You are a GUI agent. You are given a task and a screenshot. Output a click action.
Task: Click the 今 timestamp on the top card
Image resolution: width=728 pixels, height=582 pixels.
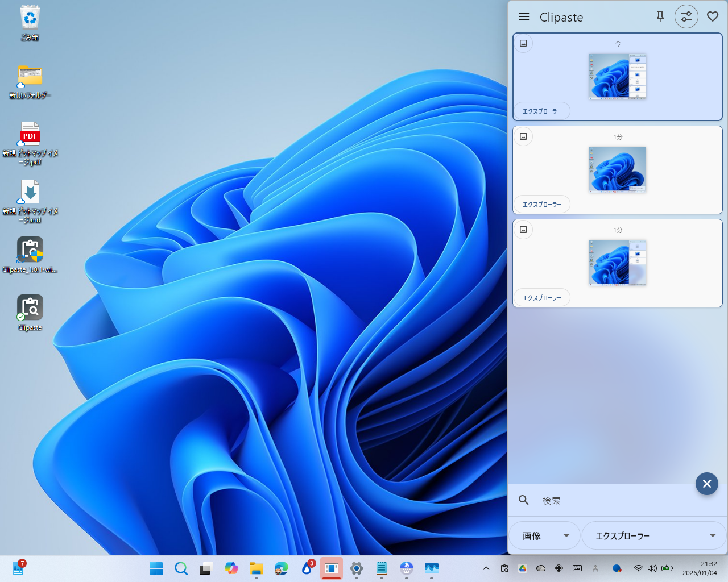click(618, 44)
